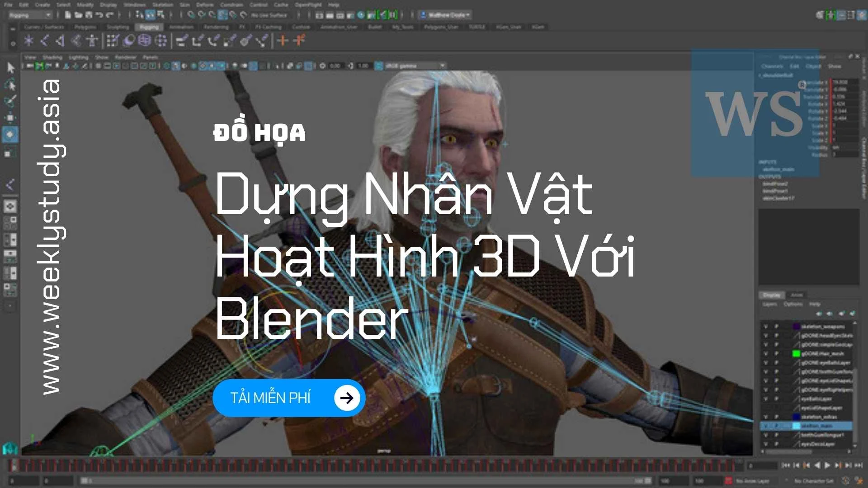The height and width of the screenshot is (488, 868).
Task: Switch to the Animation shelf tab
Action: pyautogui.click(x=181, y=27)
